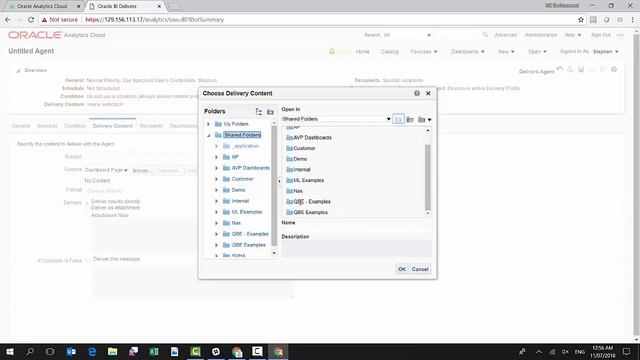640x360 pixels.
Task: Open Administration link
Action: [x=541, y=35]
